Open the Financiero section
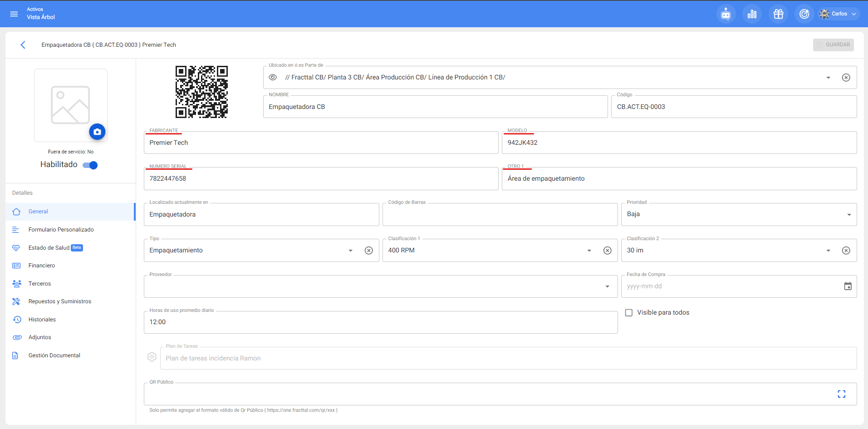This screenshot has height=429, width=868. [x=42, y=266]
